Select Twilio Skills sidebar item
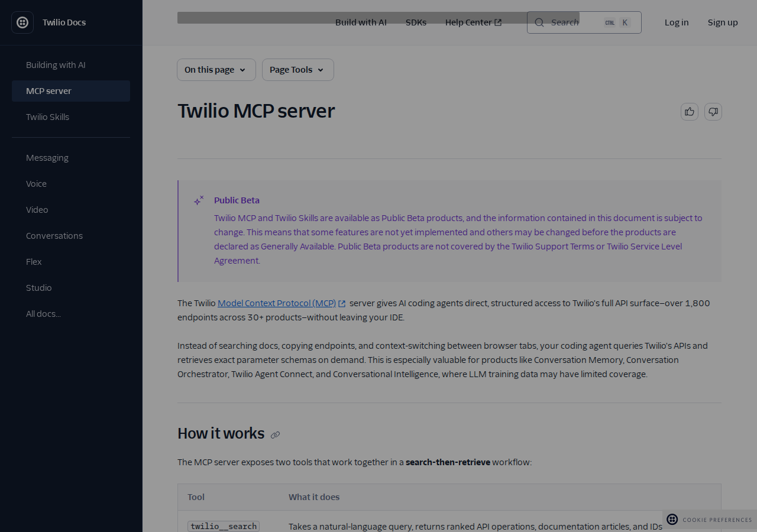Screen dimensions: 757x532 point(71,117)
